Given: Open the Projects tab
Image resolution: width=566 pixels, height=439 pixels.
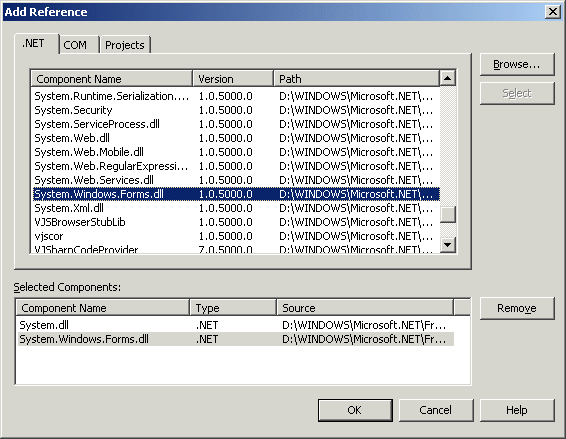Looking at the screenshot, I should [x=125, y=45].
